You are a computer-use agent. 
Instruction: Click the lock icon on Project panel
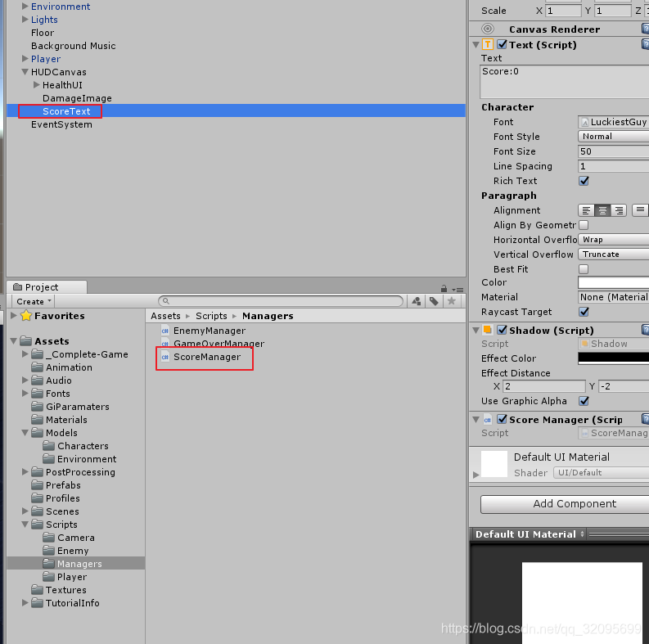click(x=444, y=288)
